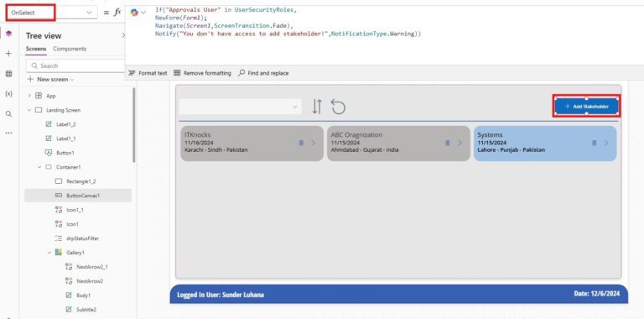Click the fx formula icon
This screenshot has height=319, width=644.
point(117,13)
